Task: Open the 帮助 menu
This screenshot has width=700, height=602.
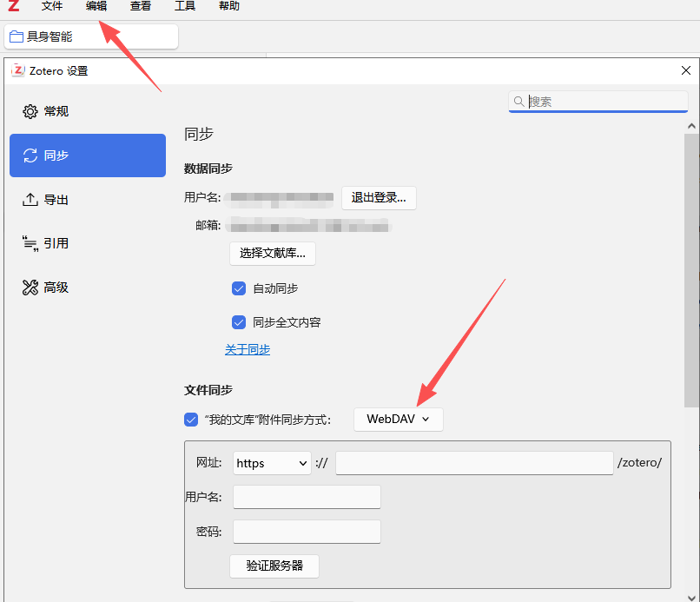Action: [229, 6]
